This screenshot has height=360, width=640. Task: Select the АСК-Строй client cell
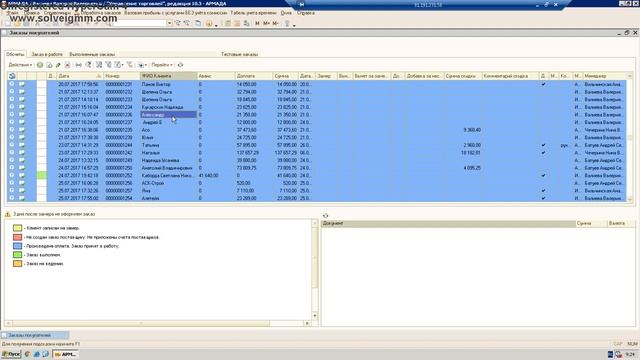click(168, 183)
